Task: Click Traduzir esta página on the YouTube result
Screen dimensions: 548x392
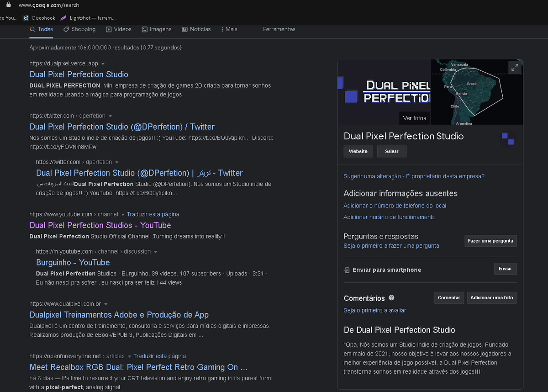Action: tap(153, 214)
